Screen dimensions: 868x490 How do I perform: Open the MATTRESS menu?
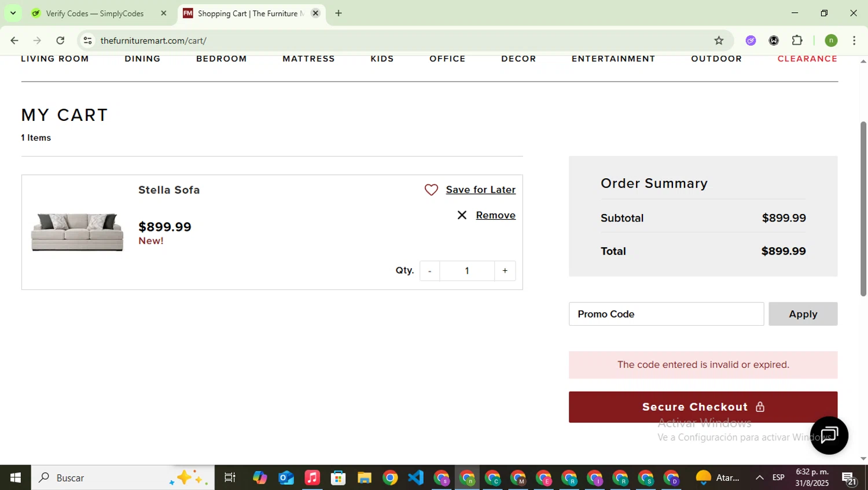[308, 59]
